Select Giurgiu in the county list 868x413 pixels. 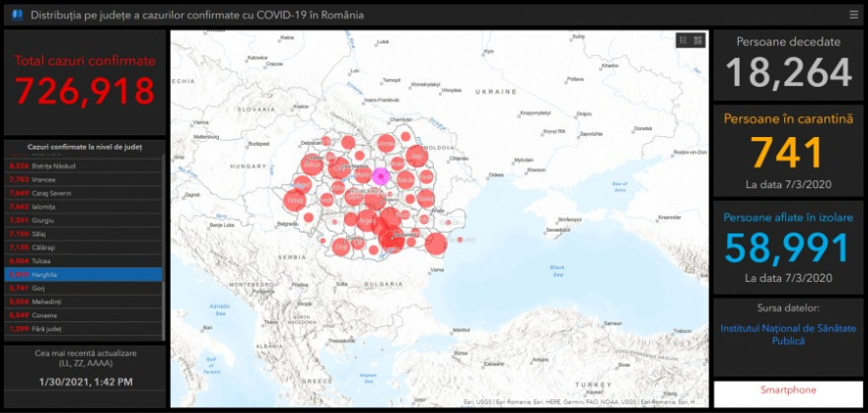point(83,220)
